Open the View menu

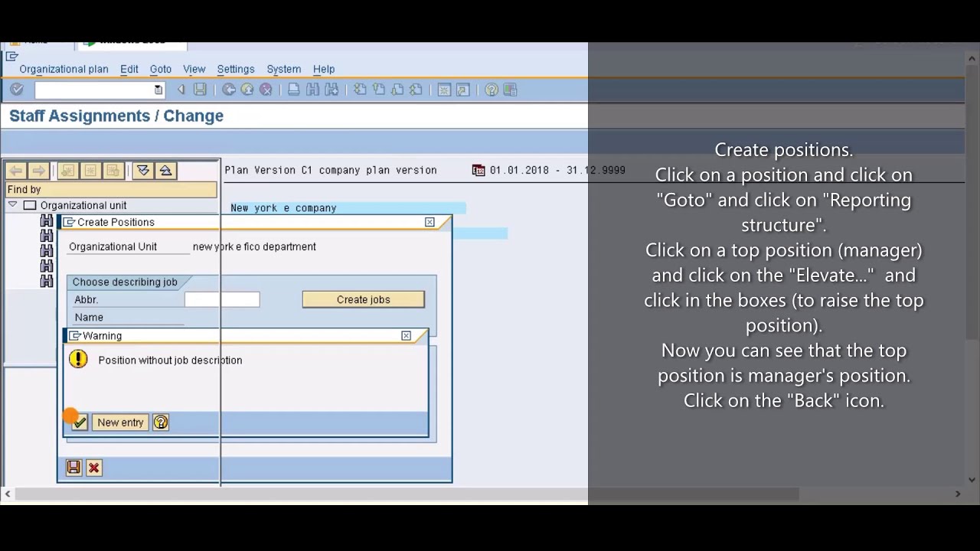[194, 69]
